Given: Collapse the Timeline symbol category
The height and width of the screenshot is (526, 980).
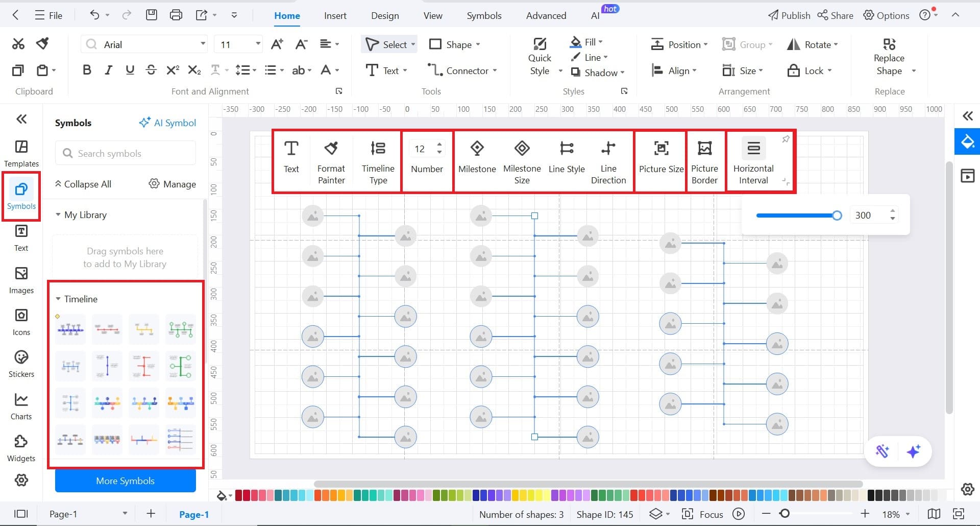Looking at the screenshot, I should [58, 299].
